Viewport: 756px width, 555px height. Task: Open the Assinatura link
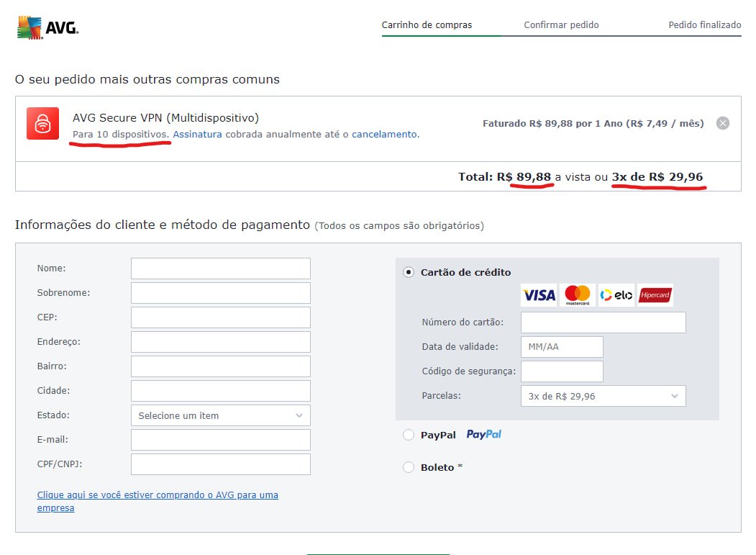pyautogui.click(x=197, y=134)
